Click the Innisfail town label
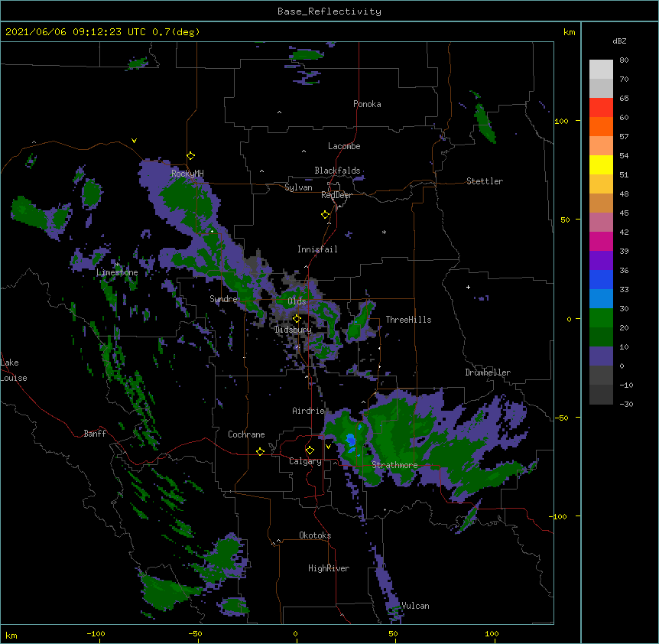Screen dimensions: 659x644 coord(317,249)
